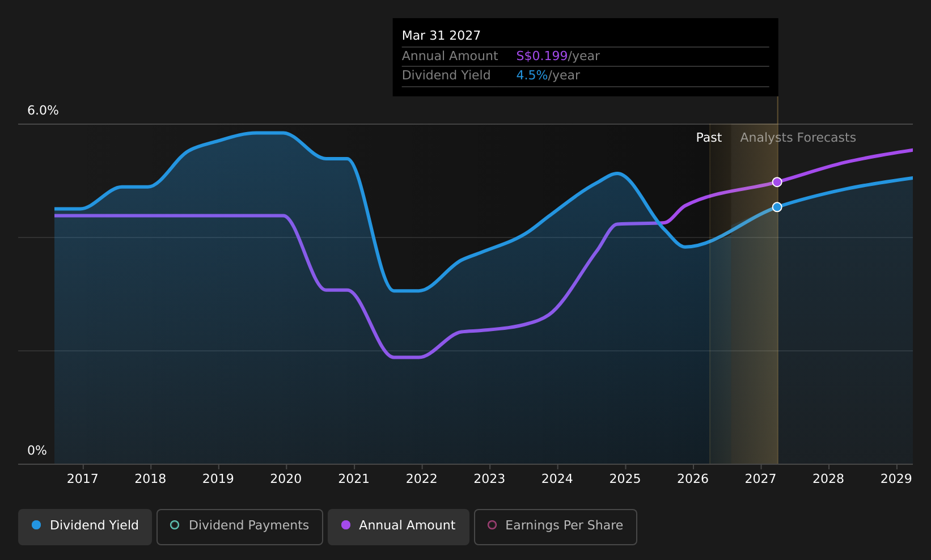Click the purple Annual Amount legend dot
931x560 pixels.
[346, 525]
